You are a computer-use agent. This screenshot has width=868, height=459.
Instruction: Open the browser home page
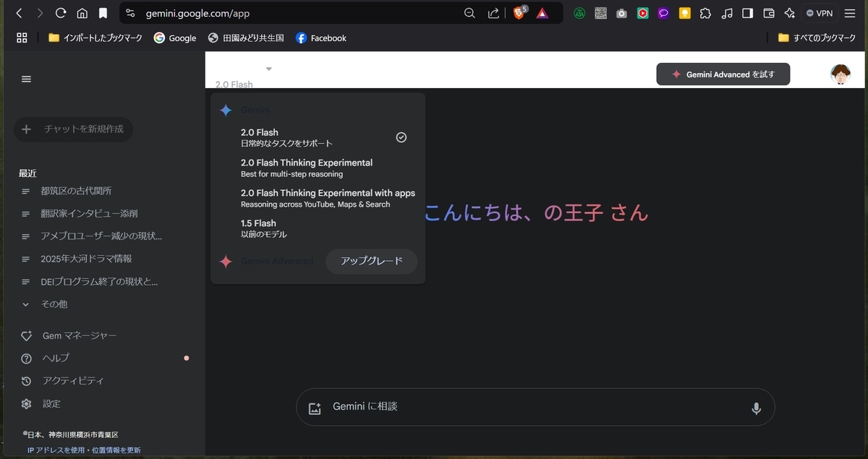tap(82, 13)
